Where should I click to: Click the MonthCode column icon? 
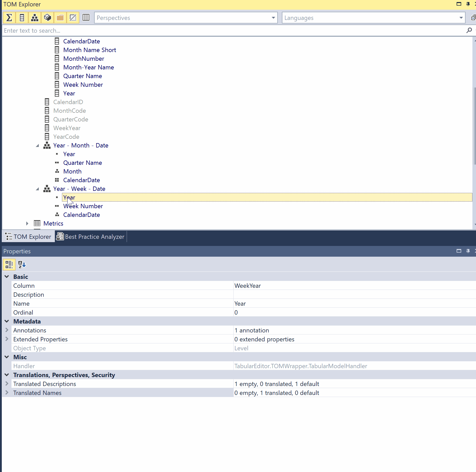pos(47,111)
